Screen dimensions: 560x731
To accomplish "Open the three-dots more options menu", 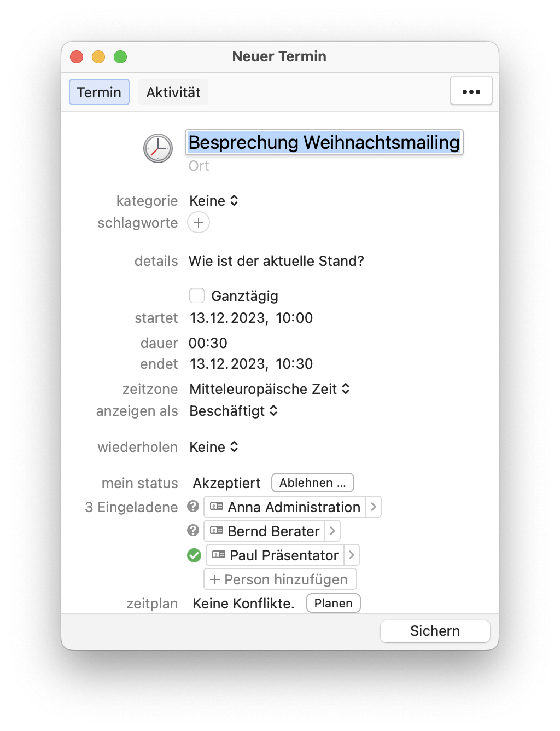I will pyautogui.click(x=471, y=91).
